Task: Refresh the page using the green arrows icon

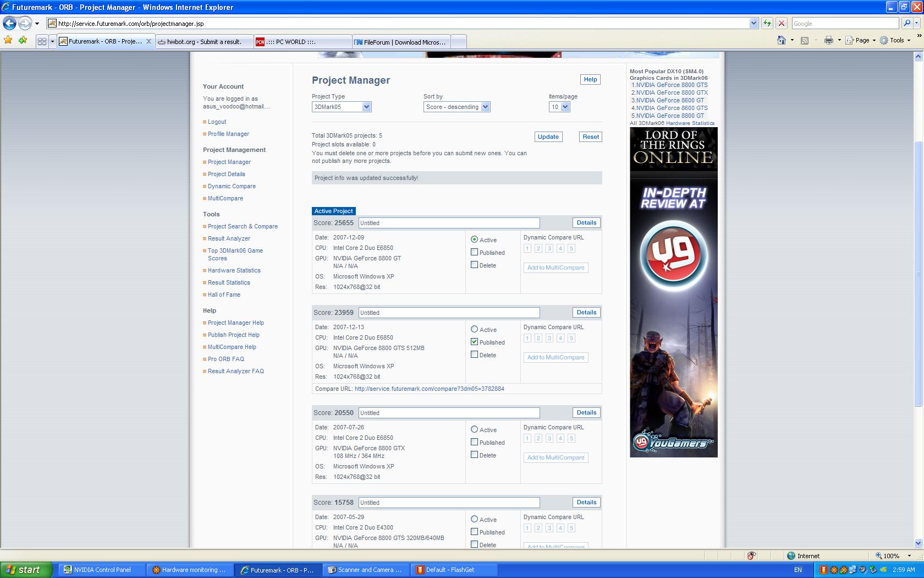Action: [767, 23]
